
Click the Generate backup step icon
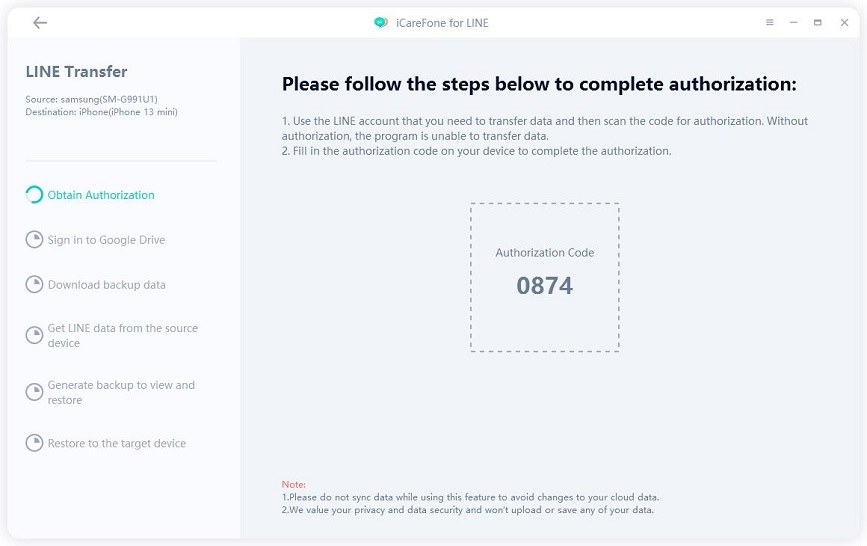(x=34, y=393)
